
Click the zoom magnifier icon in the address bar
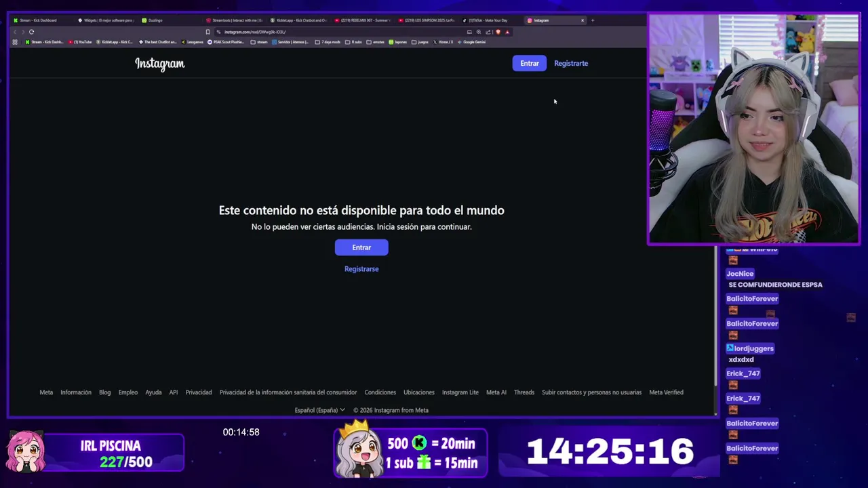(x=479, y=32)
